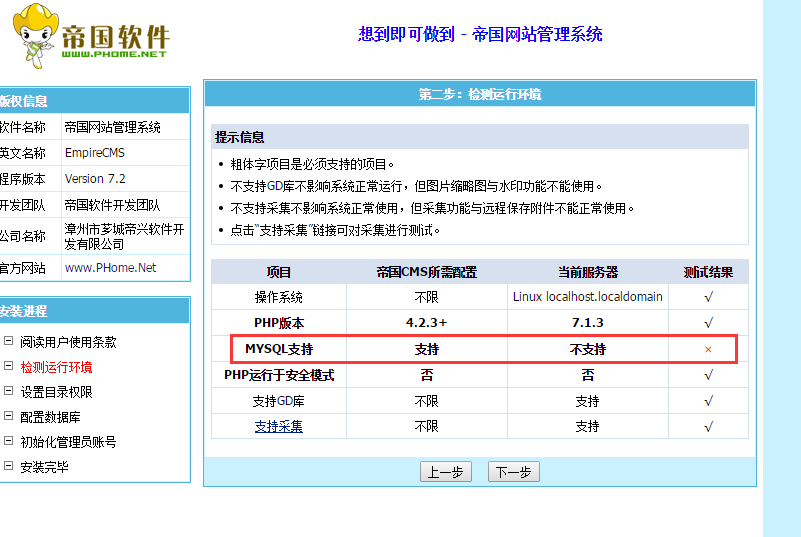The width and height of the screenshot is (801, 537).
Task: Open the www.PHome.Net official site link
Action: [110, 268]
